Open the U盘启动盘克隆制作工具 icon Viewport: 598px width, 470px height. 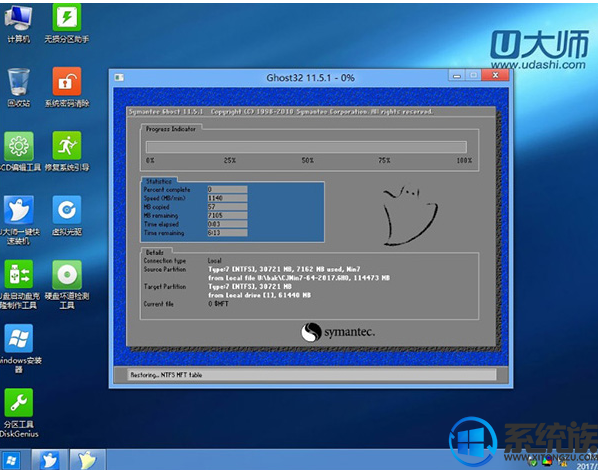(x=19, y=285)
